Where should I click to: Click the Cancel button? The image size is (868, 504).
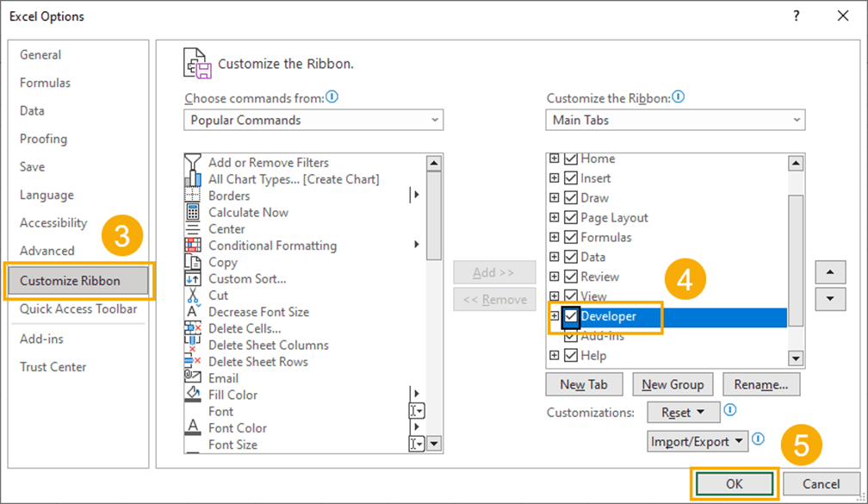click(x=821, y=484)
